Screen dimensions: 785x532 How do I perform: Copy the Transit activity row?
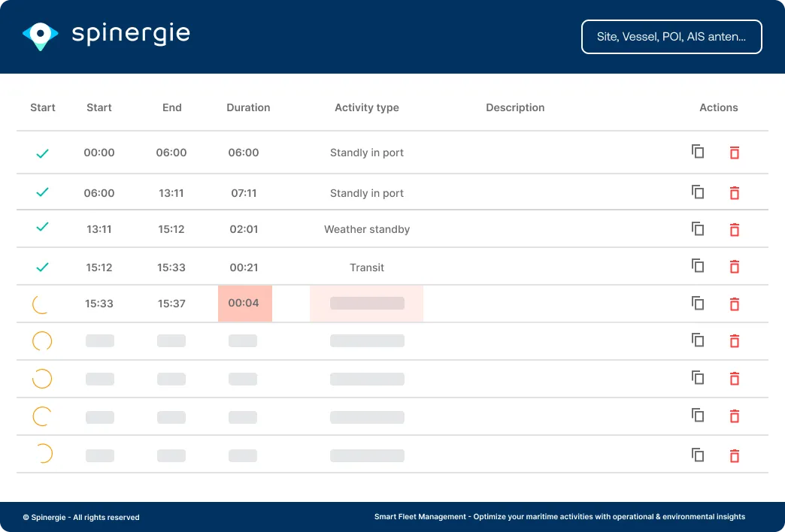[698, 266]
